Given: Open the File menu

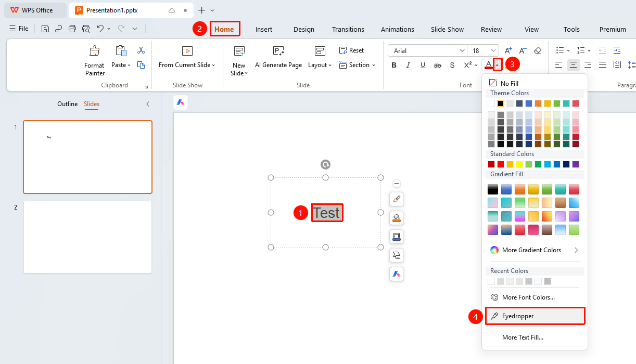Looking at the screenshot, I should coord(19,29).
